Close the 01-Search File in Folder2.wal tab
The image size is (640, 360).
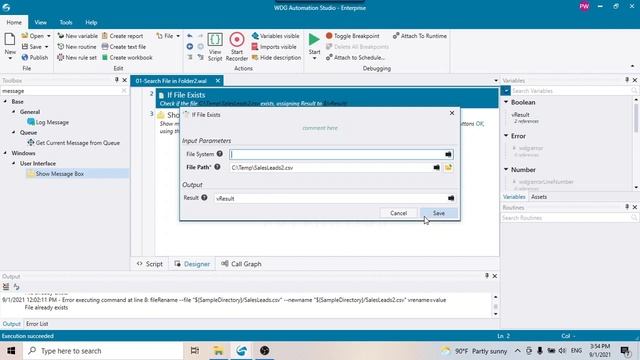click(218, 81)
